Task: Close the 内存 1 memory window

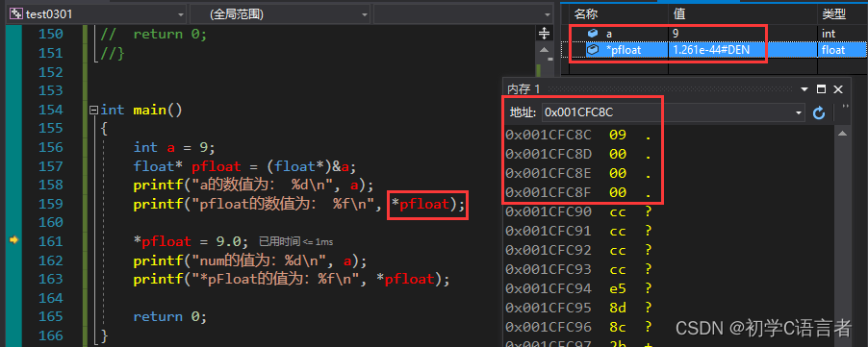Action: (x=838, y=89)
